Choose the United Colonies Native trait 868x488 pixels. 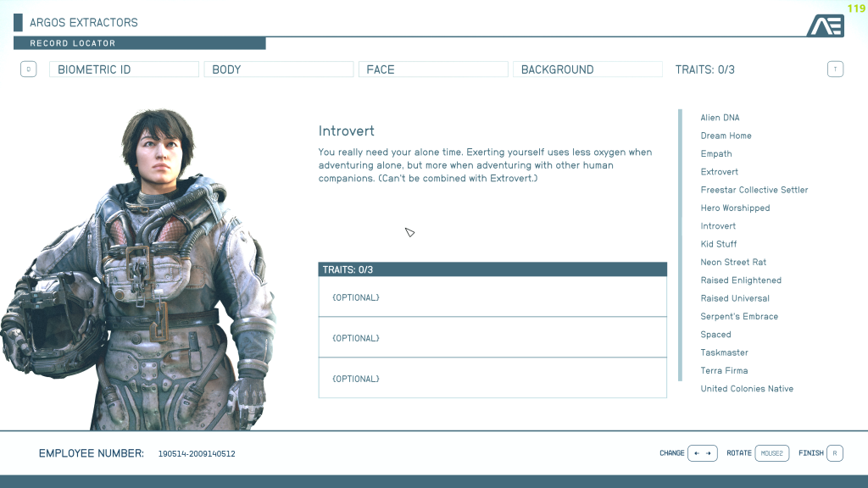tap(747, 388)
